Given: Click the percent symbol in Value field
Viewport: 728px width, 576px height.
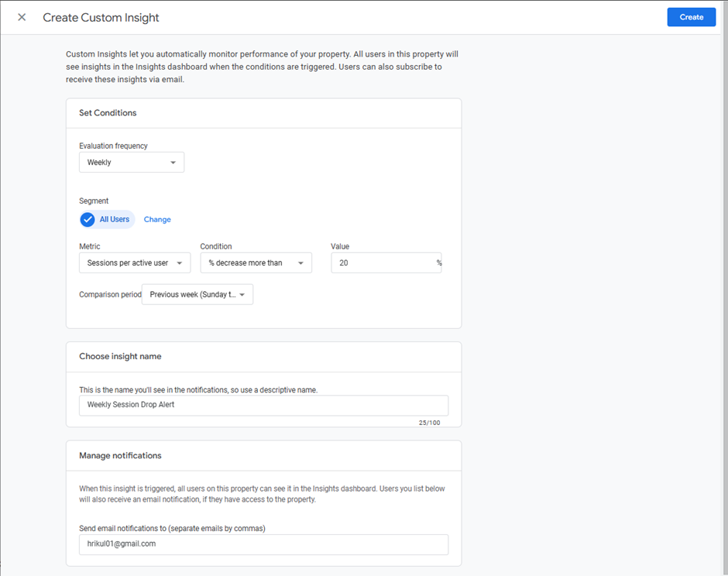Looking at the screenshot, I should pyautogui.click(x=438, y=263).
